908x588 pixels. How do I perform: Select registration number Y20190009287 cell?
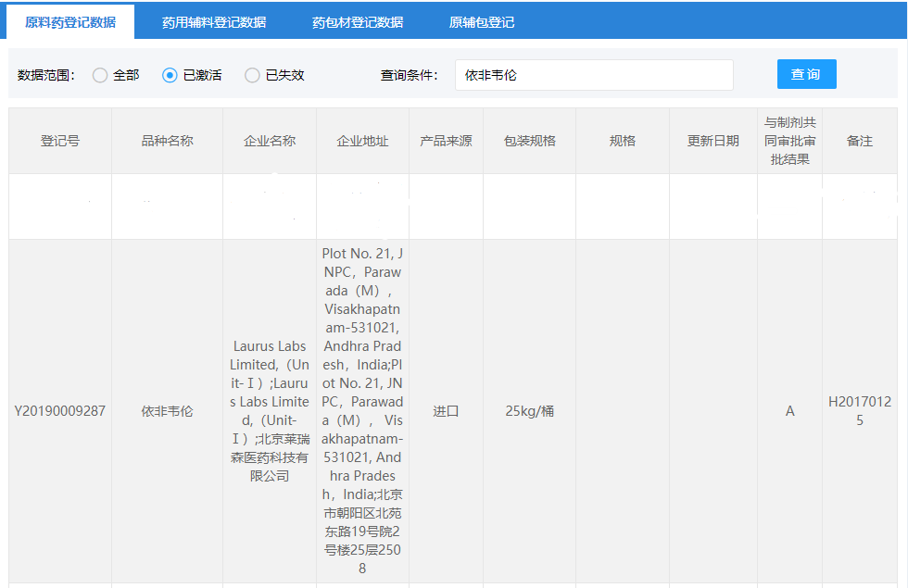coord(60,411)
